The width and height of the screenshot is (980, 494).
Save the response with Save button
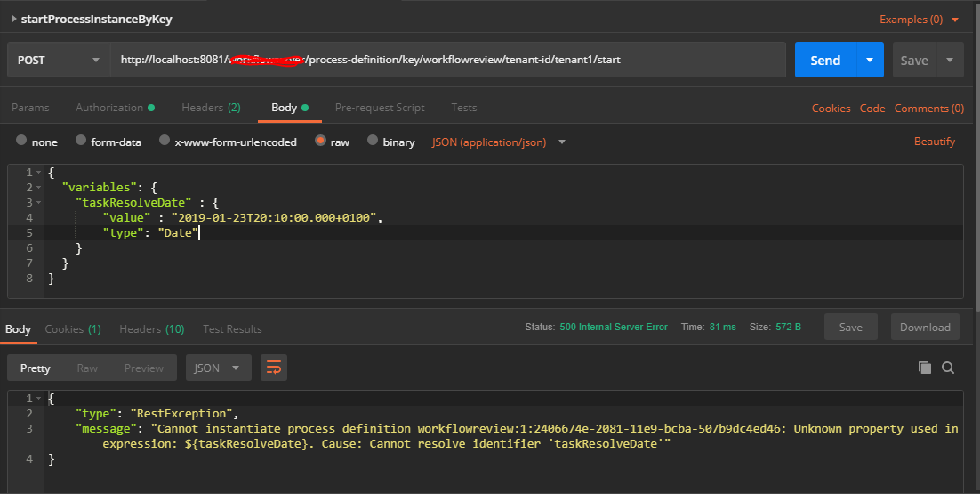click(851, 327)
